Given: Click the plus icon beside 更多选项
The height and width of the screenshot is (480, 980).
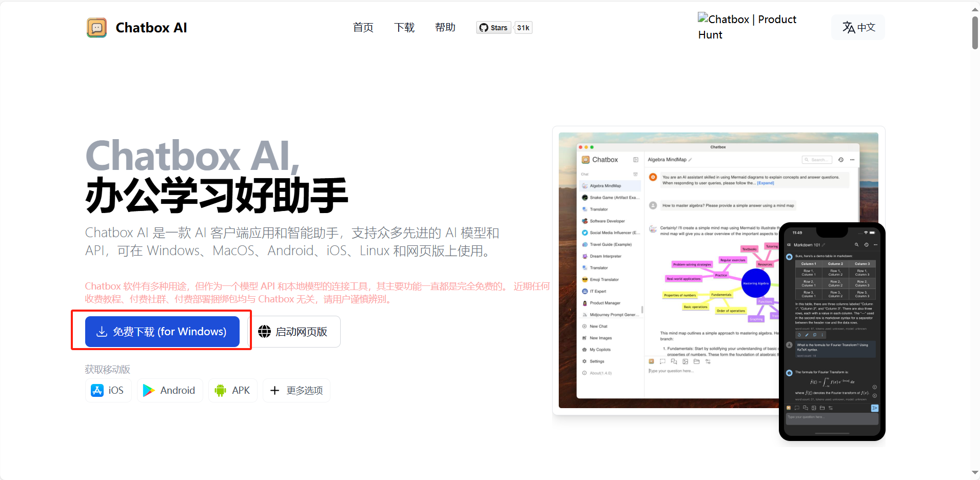Looking at the screenshot, I should [x=275, y=390].
